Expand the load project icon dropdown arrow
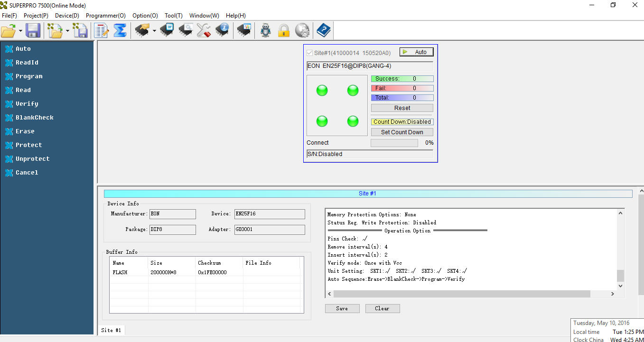 click(67, 31)
